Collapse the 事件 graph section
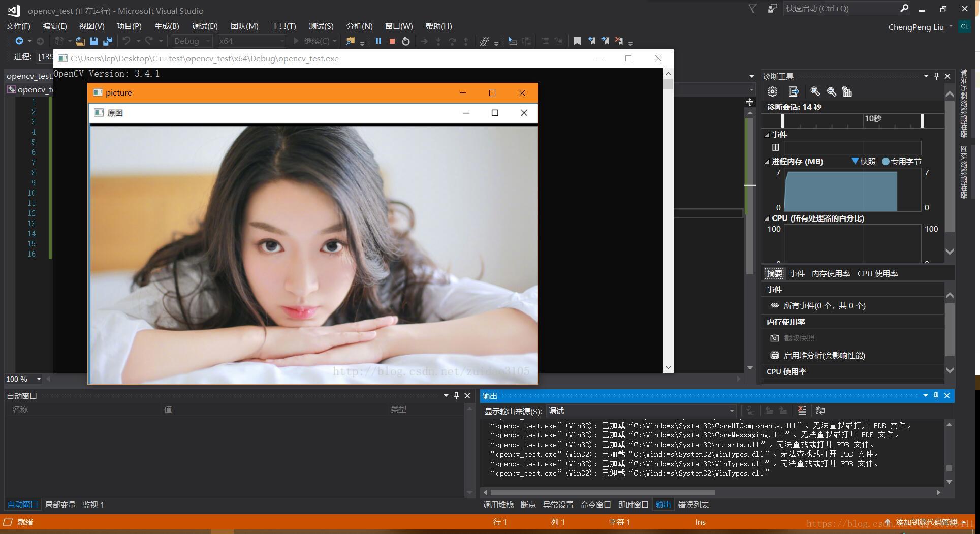980x534 pixels. (767, 135)
